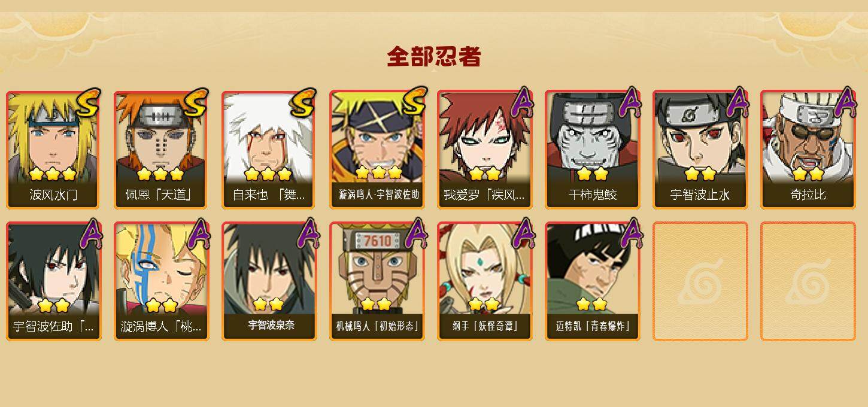Select the 漩涡博人「桃…」 card
Viewport: 868px width, 407px height.
(162, 281)
